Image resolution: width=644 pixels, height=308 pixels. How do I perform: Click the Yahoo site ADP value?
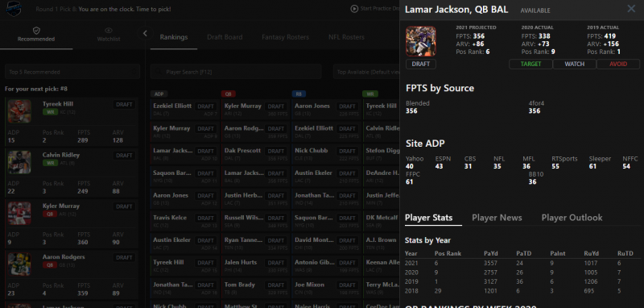point(410,167)
